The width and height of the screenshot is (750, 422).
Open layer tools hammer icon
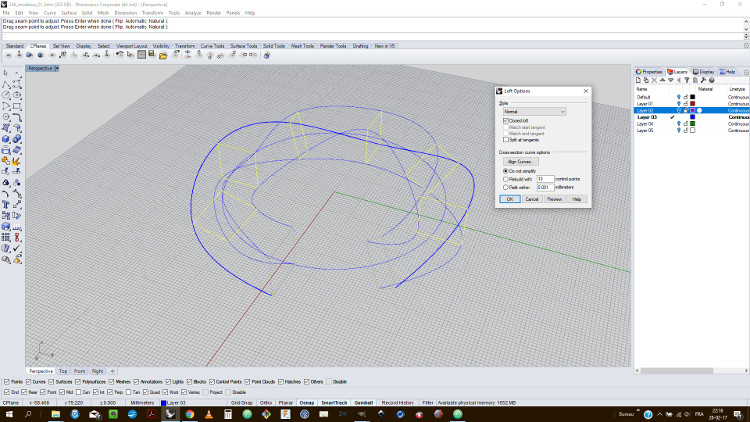(703, 80)
